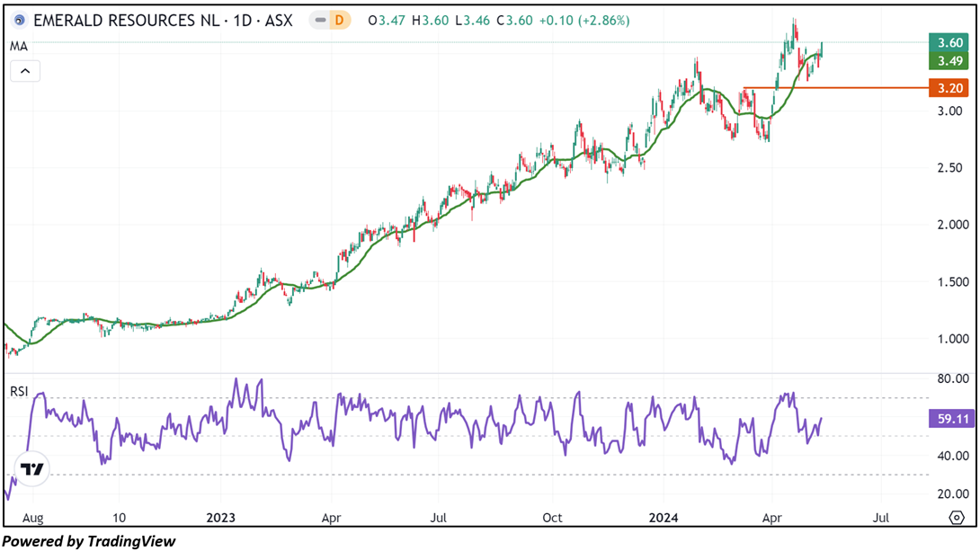Click the 1.500 price axis label
The width and height of the screenshot is (980, 551).
click(x=953, y=281)
